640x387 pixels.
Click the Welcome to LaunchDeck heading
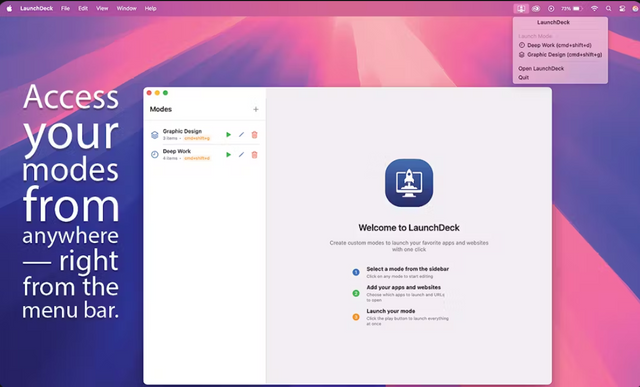[x=409, y=228]
